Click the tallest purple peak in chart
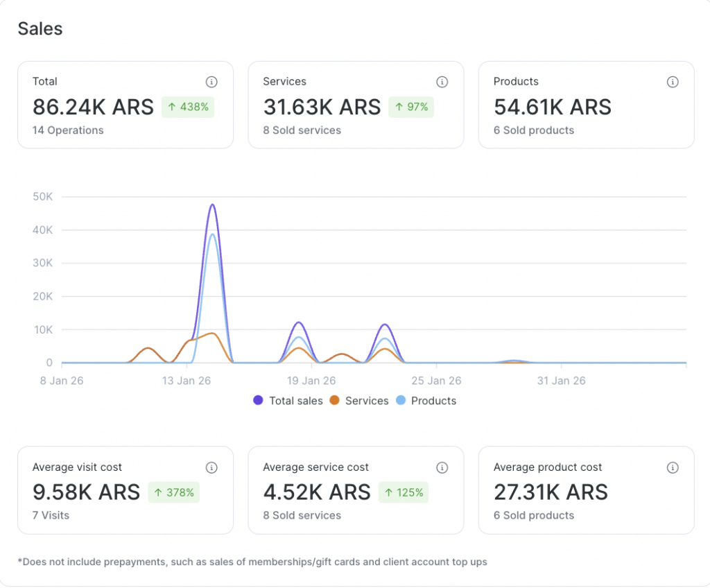Screen dimensions: 710x588 [x=212, y=205]
